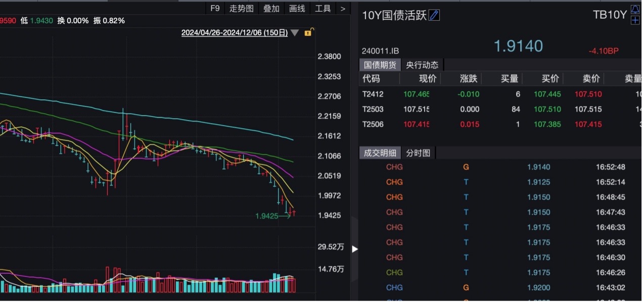Click the T2506 futures contract code

coord(373,124)
